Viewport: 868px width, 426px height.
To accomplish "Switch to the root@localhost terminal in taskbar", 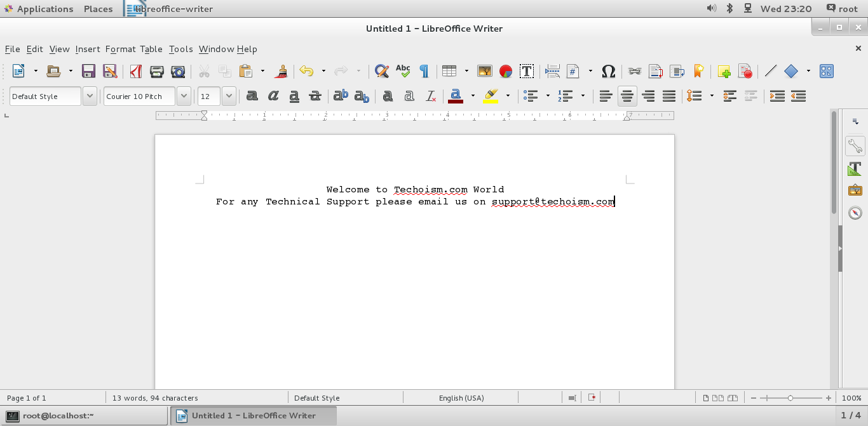I will coord(85,416).
